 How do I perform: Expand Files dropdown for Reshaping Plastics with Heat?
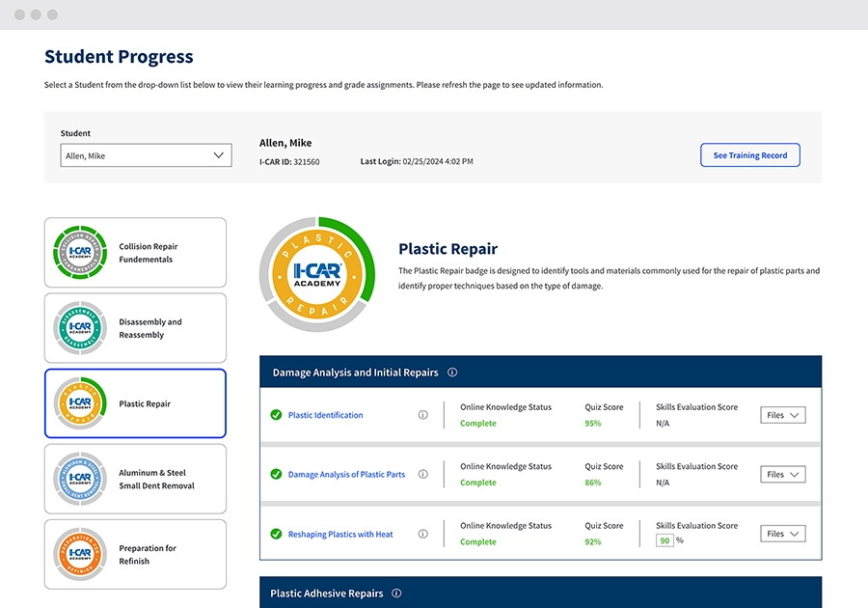tap(782, 534)
